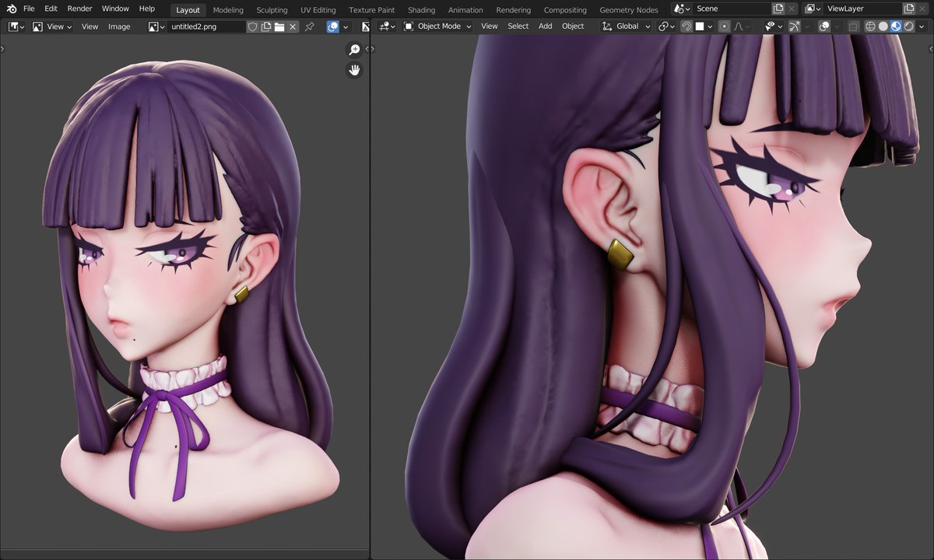Open the snapping element options dropdown
This screenshot has width=934, height=560.
click(704, 26)
